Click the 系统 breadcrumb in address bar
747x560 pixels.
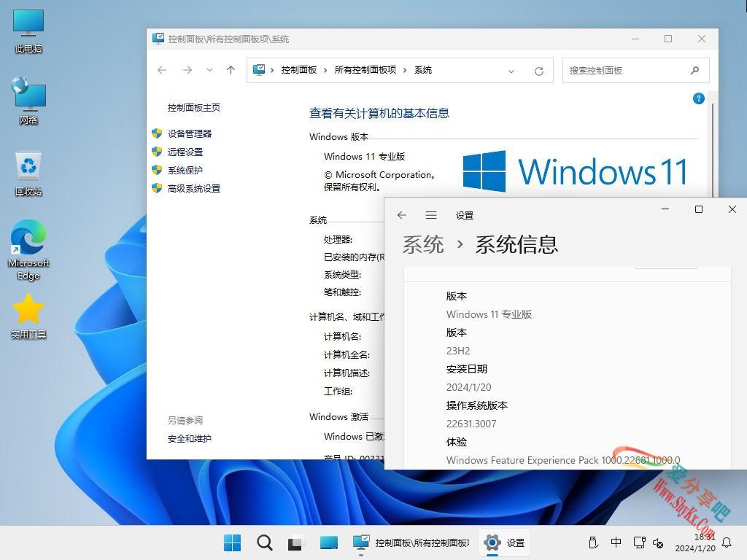point(423,70)
